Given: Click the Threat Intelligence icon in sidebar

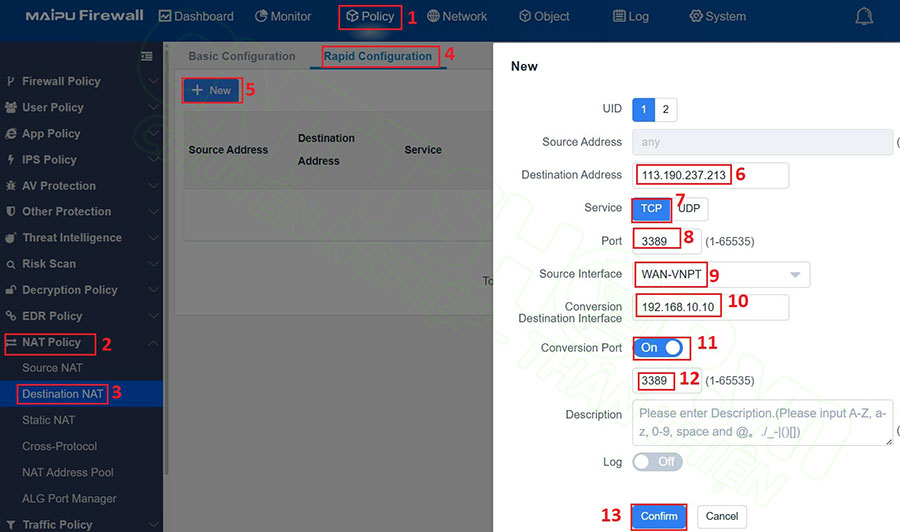Looking at the screenshot, I should [x=11, y=238].
